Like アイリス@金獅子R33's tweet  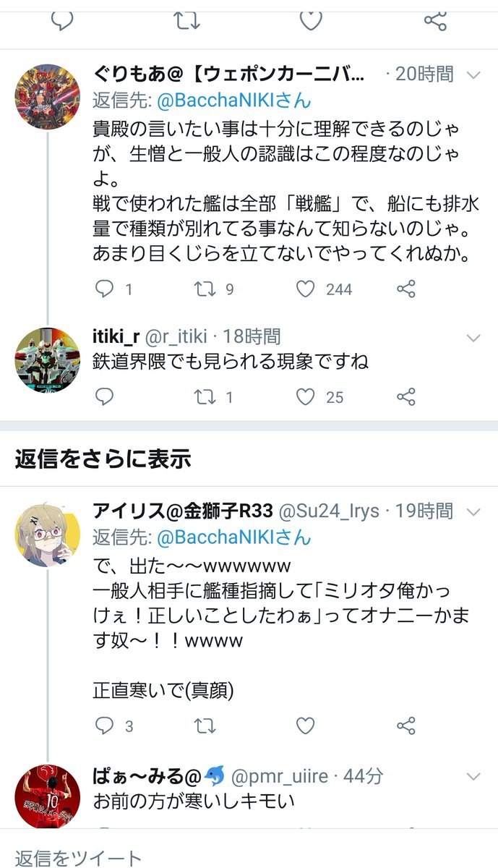(x=306, y=726)
